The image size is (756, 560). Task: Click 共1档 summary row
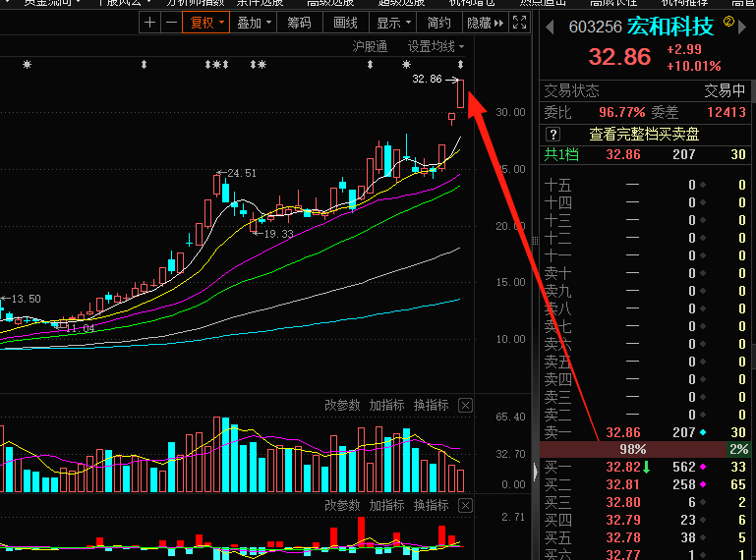(x=645, y=154)
